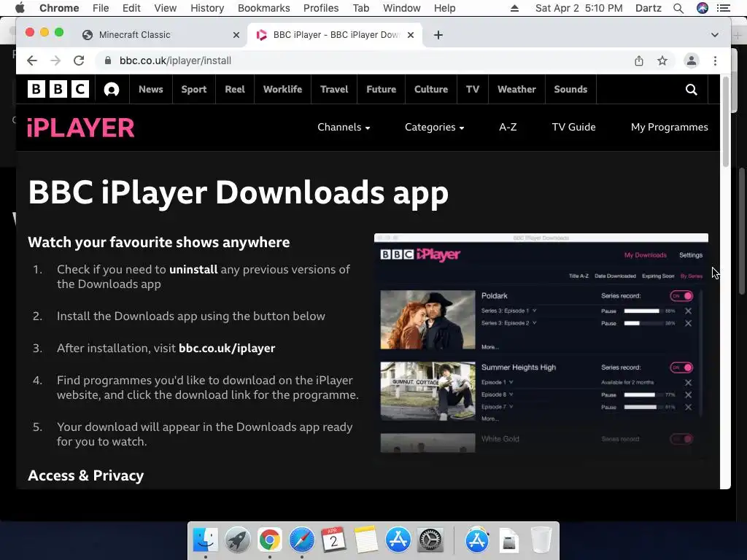Open the Apple menu

pyautogui.click(x=20, y=8)
